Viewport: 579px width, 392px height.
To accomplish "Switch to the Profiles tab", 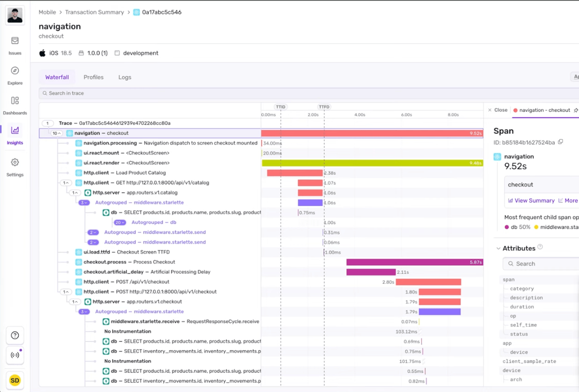I will click(x=93, y=77).
